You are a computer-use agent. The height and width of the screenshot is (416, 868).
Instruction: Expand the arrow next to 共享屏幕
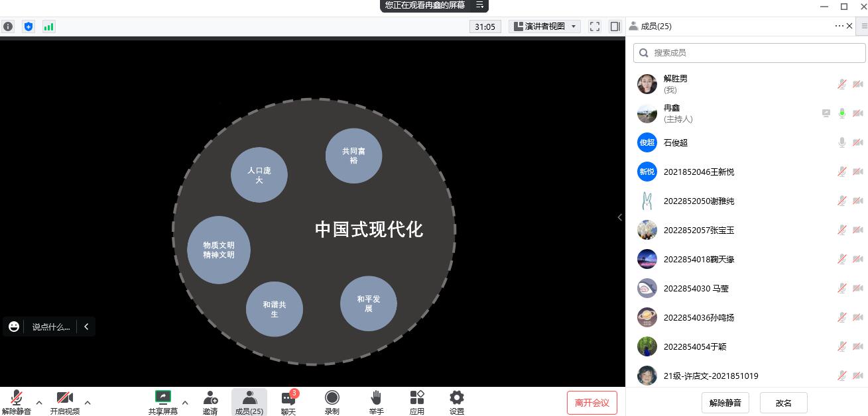185,402
